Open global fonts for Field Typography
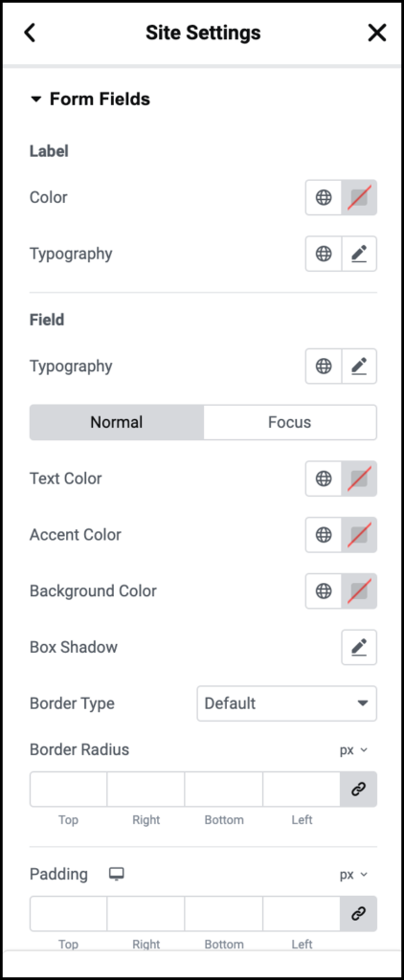The height and width of the screenshot is (980, 404). (324, 367)
